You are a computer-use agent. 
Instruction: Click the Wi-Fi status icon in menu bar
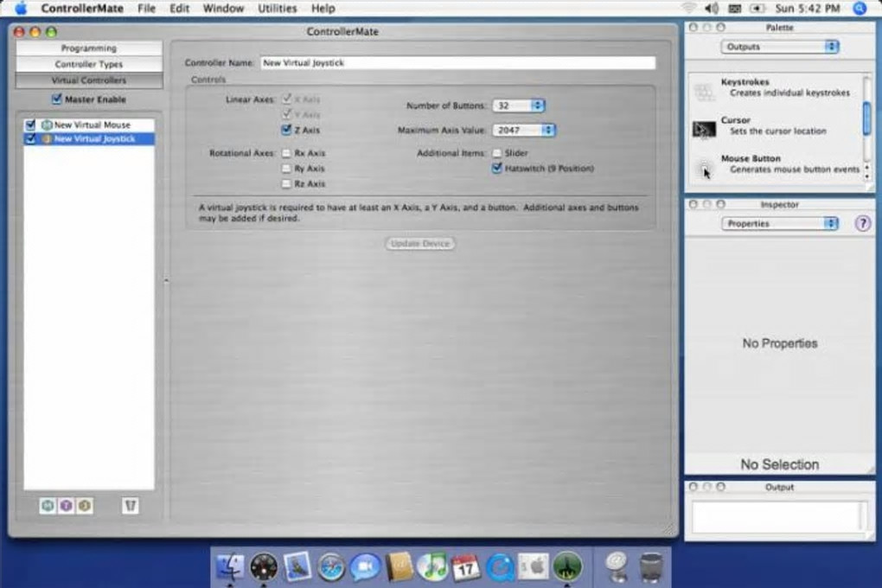[x=688, y=9]
